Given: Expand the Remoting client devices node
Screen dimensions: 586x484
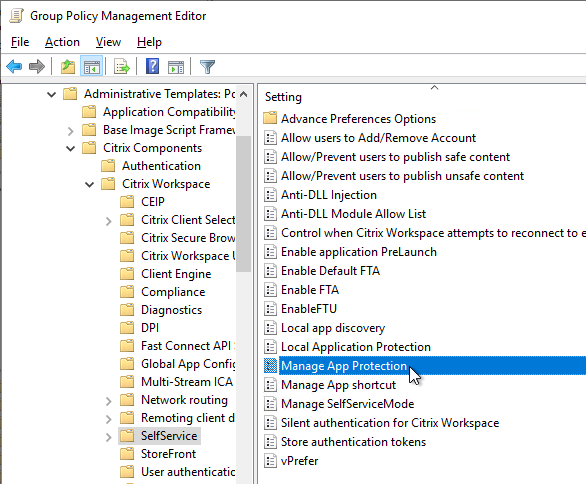Looking at the screenshot, I should 109,419.
